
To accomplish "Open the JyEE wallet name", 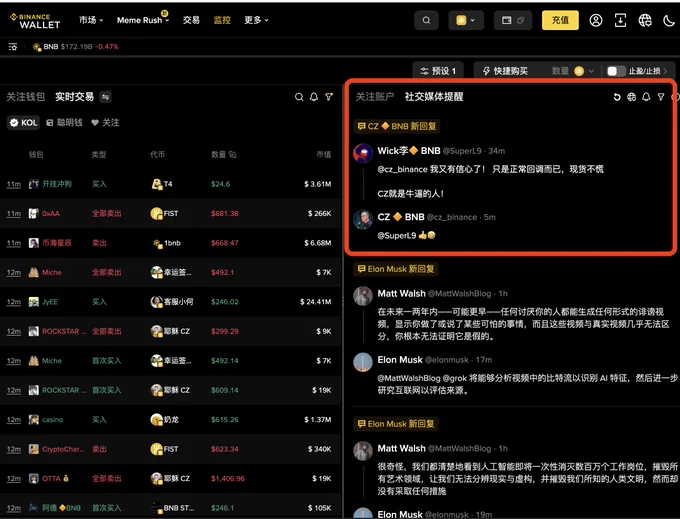I will coord(50,302).
